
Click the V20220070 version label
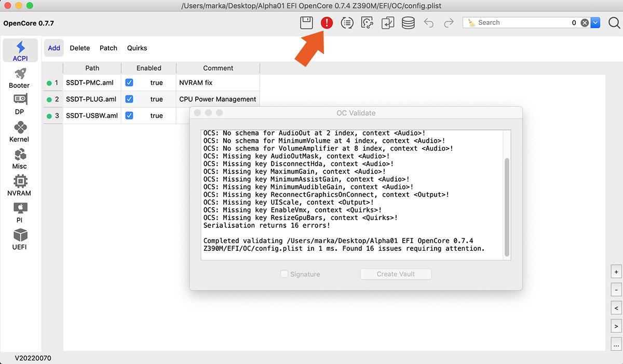click(33, 358)
